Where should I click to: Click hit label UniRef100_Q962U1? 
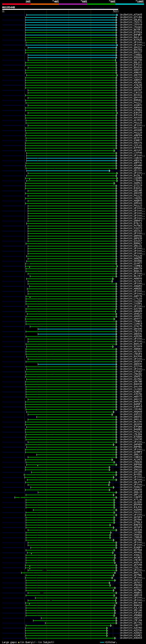pos(131,470)
